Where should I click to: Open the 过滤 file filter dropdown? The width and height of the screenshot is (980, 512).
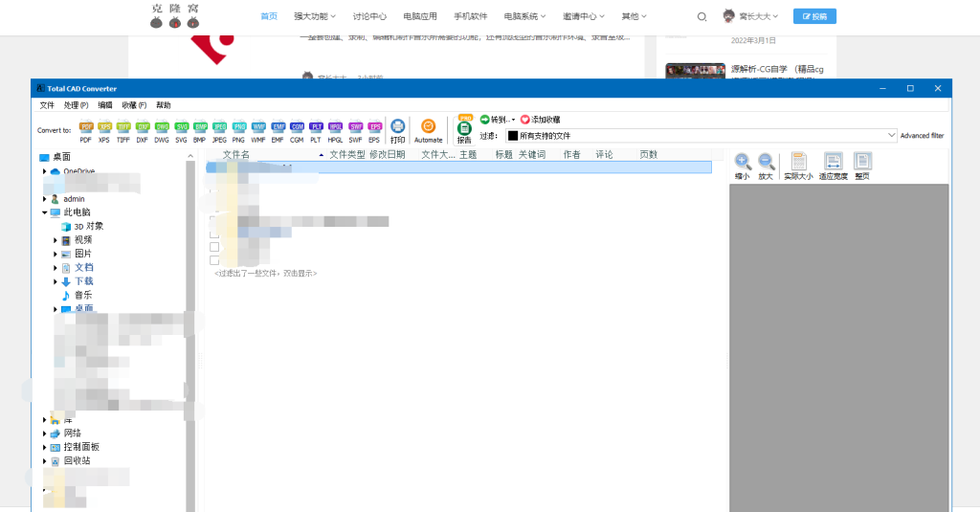click(891, 136)
